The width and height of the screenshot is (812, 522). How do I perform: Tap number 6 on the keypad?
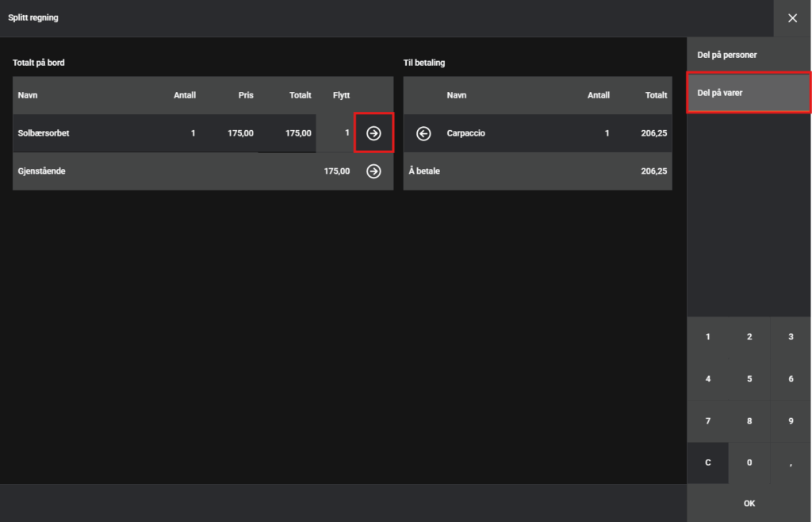point(791,379)
